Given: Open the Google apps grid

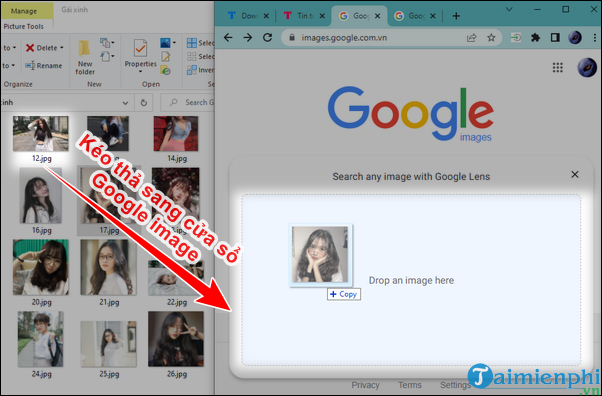Looking at the screenshot, I should point(557,68).
